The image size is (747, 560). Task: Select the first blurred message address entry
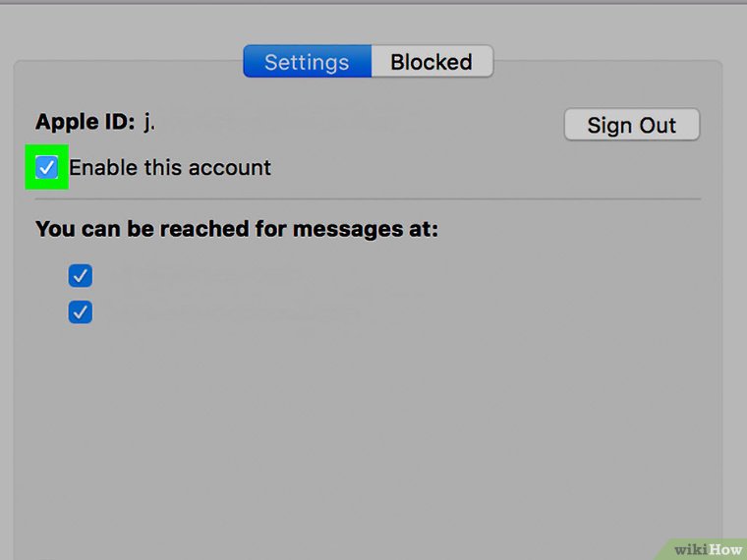click(206, 275)
